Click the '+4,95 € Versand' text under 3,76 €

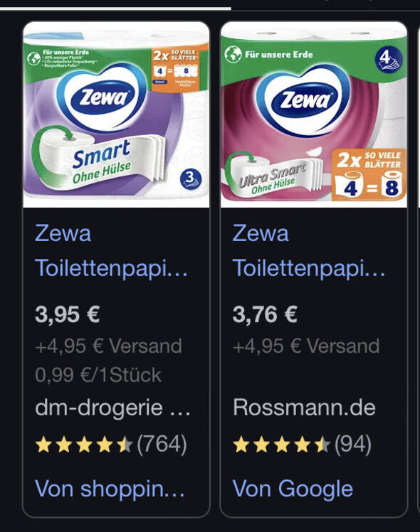click(x=306, y=346)
